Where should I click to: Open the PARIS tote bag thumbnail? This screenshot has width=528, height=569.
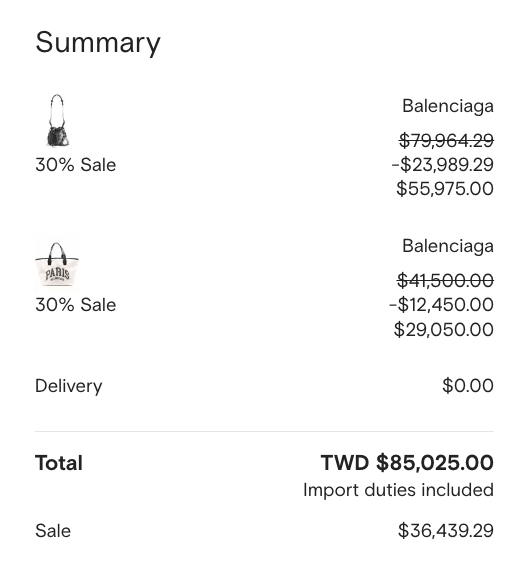[x=57, y=263]
